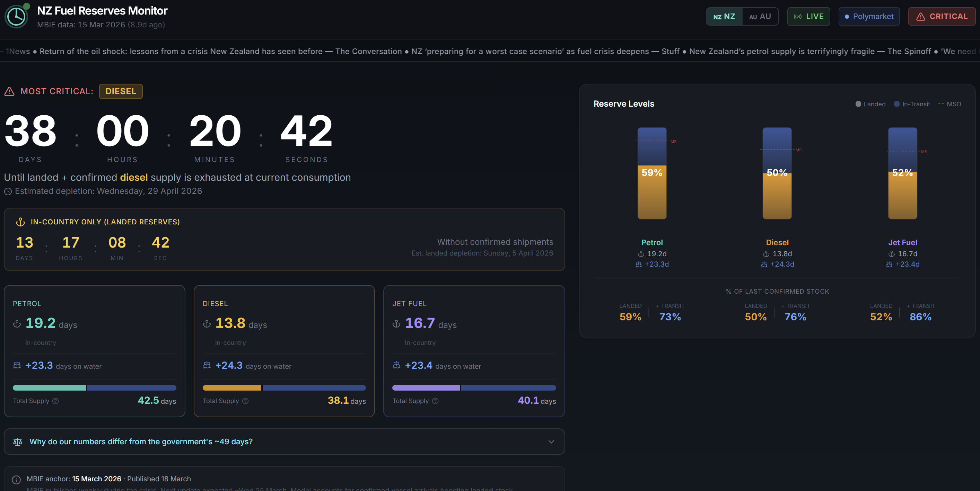Click the ship icon next to +23.4 days on water

tap(396, 365)
